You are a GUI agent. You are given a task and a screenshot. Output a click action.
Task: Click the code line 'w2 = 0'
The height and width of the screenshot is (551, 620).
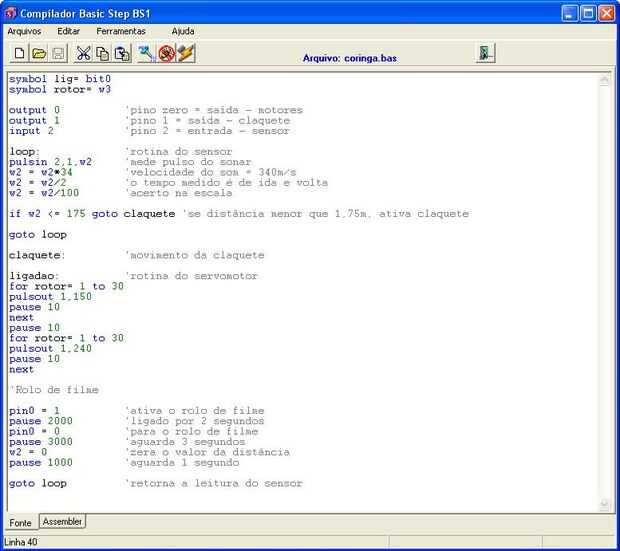coord(28,452)
